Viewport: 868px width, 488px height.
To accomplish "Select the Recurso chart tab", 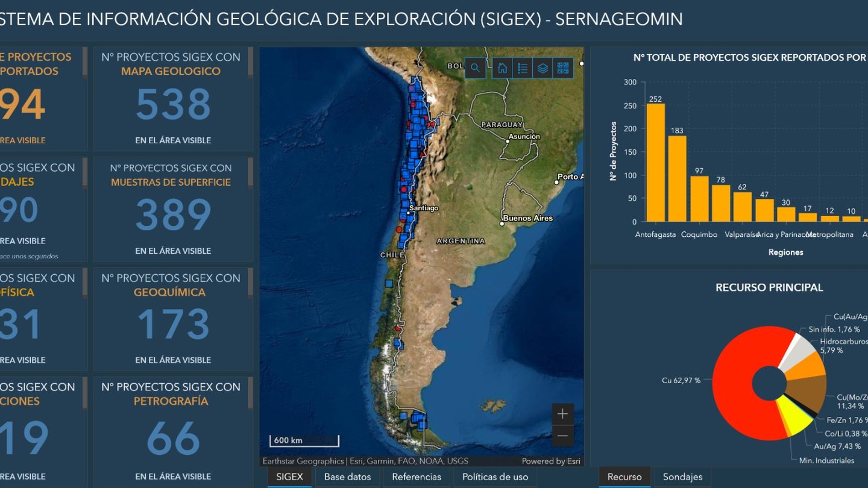I will (624, 477).
